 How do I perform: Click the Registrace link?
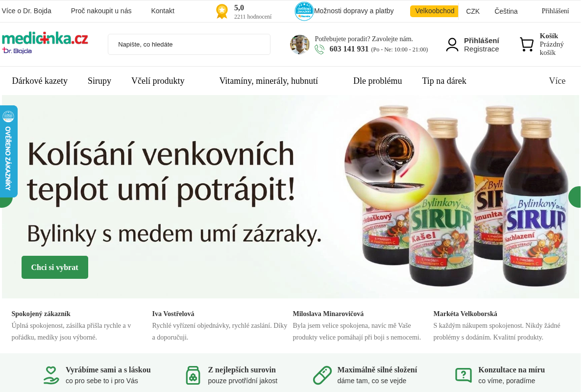[x=482, y=49]
